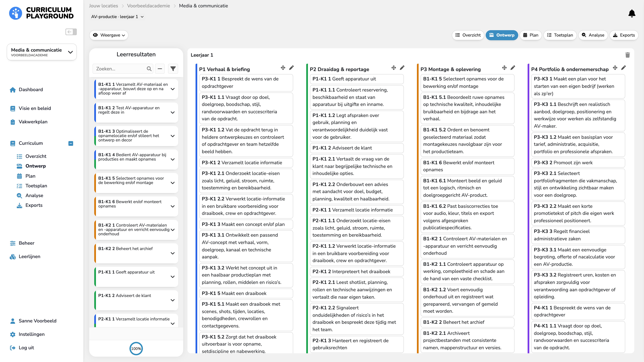Expand B1-K2 2 Beheert het archief item

173,253
